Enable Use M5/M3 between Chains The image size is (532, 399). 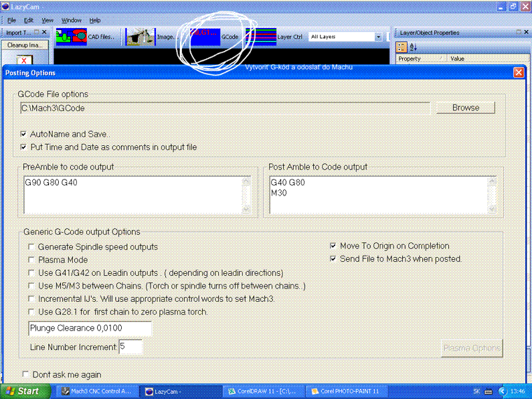click(31, 286)
